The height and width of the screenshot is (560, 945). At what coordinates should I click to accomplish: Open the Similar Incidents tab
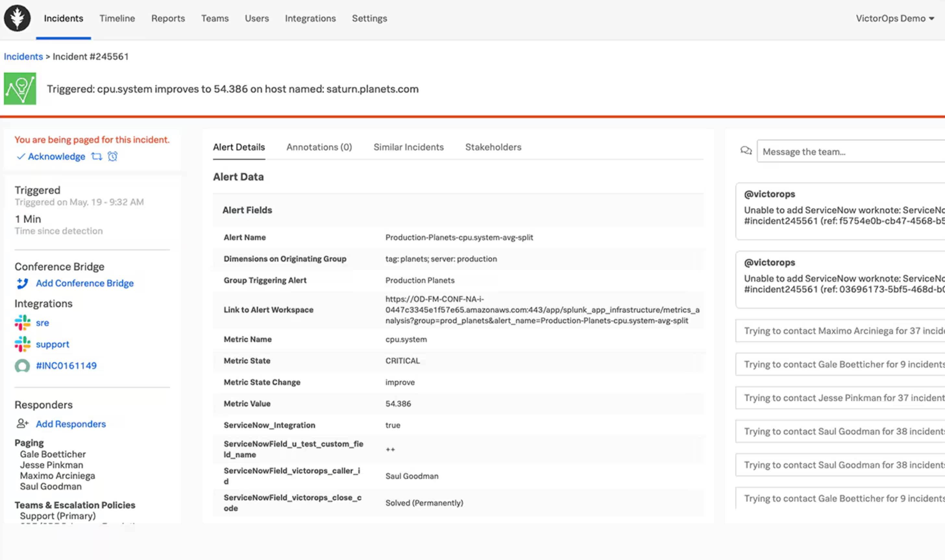click(408, 147)
